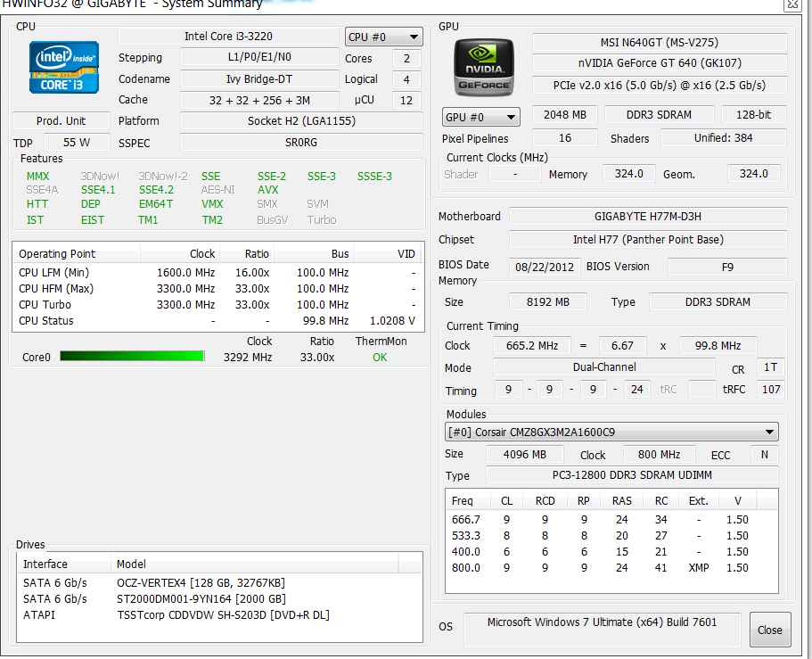Click the 2048 MB GPU memory value

(x=564, y=114)
